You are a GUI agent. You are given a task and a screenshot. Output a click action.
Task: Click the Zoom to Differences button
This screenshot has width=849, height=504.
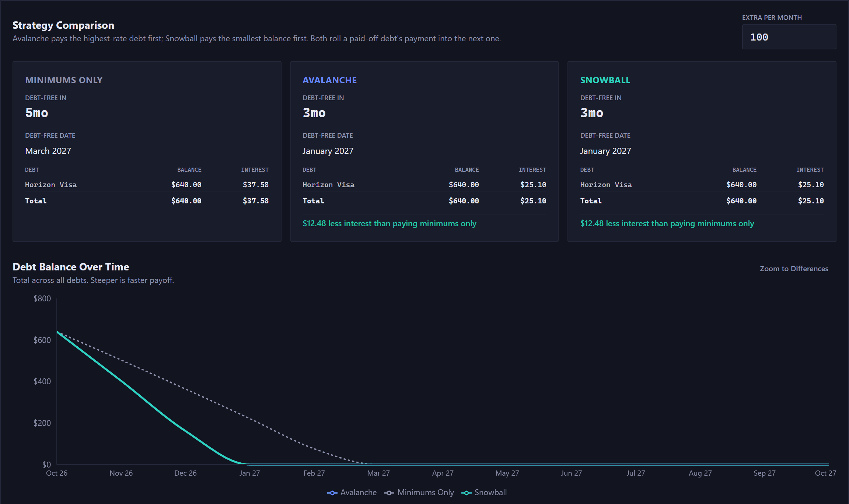coord(794,269)
